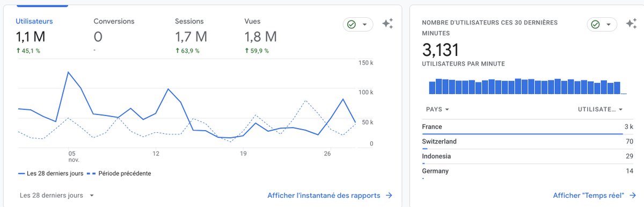Click the 3,131 realtime user count
Image resolution: width=644 pixels, height=207 pixels.
pos(441,50)
